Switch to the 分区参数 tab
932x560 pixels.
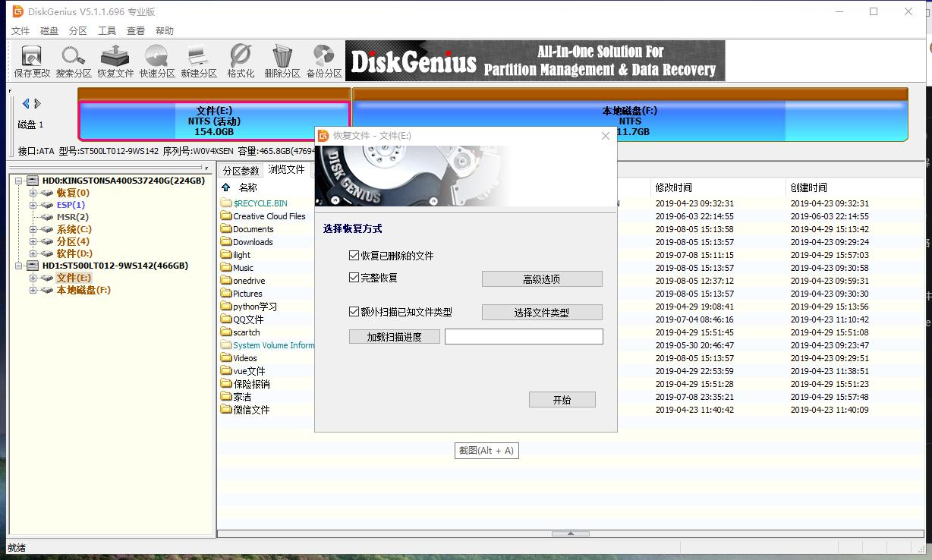point(241,171)
